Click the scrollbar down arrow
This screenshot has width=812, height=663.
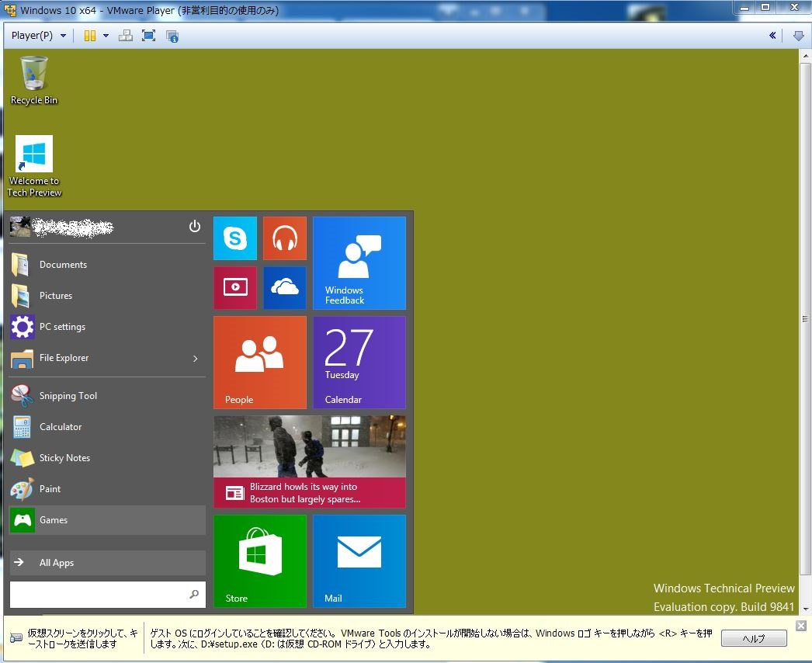click(805, 609)
